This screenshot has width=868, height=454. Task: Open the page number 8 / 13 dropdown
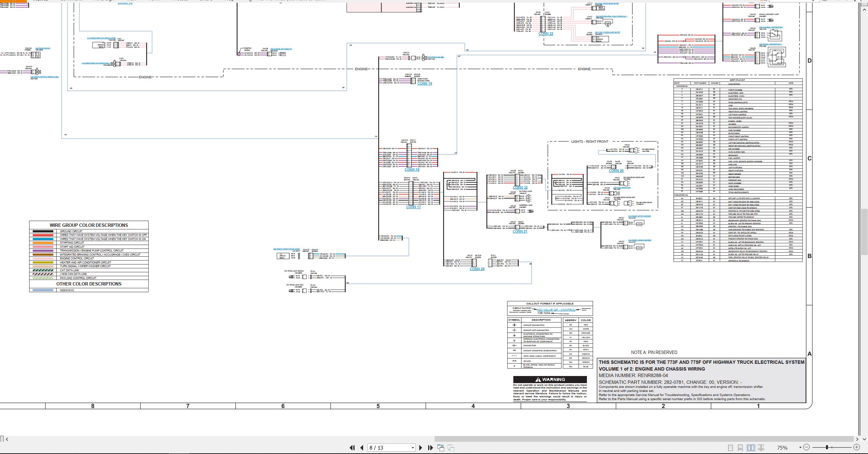tap(413, 448)
